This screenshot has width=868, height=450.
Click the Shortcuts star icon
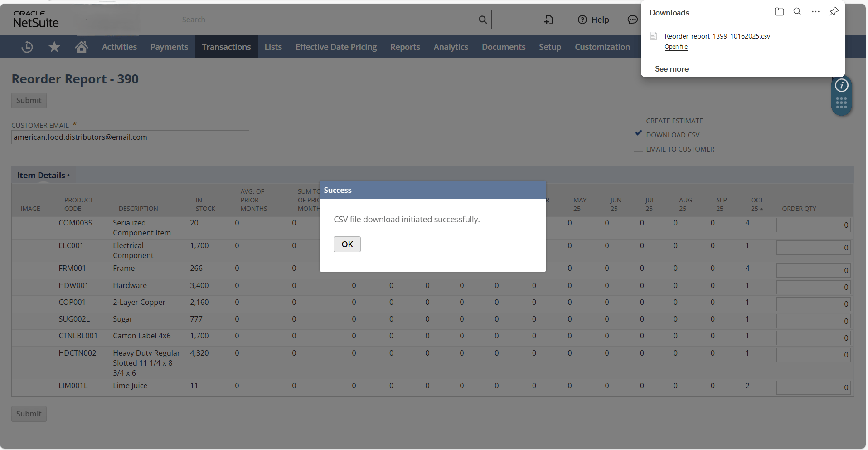pyautogui.click(x=54, y=47)
